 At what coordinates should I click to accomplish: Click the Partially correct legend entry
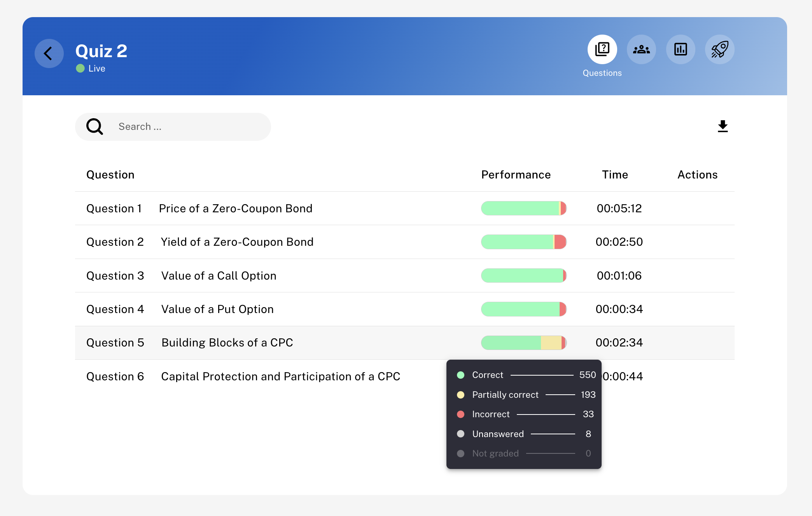(505, 395)
